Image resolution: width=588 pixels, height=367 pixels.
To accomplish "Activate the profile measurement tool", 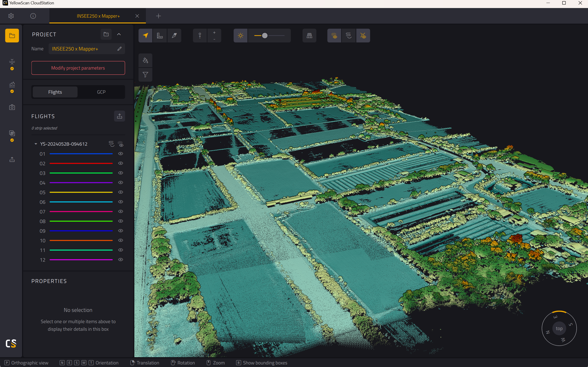I will [x=160, y=36].
